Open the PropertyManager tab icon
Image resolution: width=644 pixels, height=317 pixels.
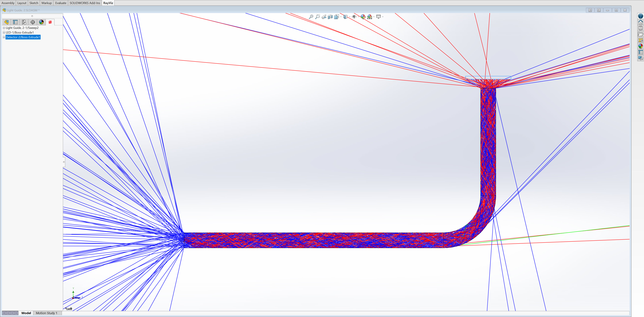[x=15, y=22]
